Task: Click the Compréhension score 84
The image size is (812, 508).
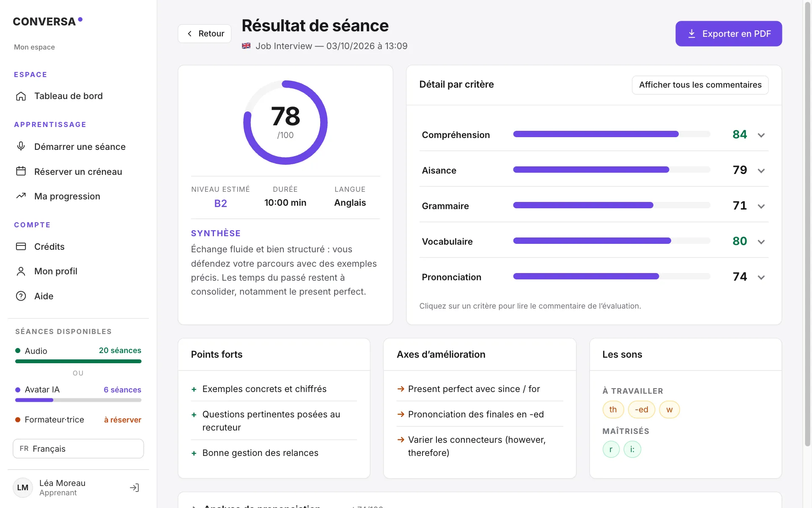Action: click(x=740, y=134)
